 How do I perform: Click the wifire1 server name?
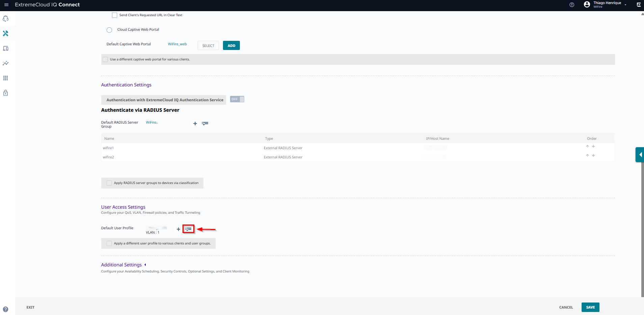coord(108,148)
